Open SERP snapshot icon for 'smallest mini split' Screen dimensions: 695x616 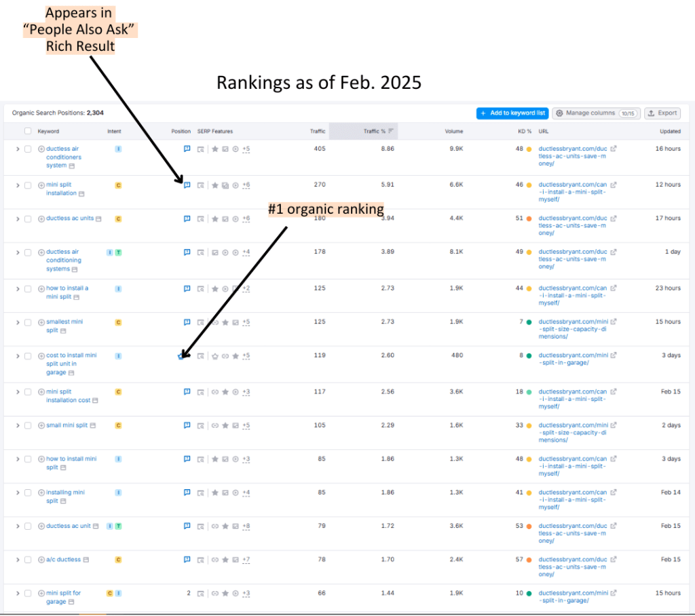(200, 322)
